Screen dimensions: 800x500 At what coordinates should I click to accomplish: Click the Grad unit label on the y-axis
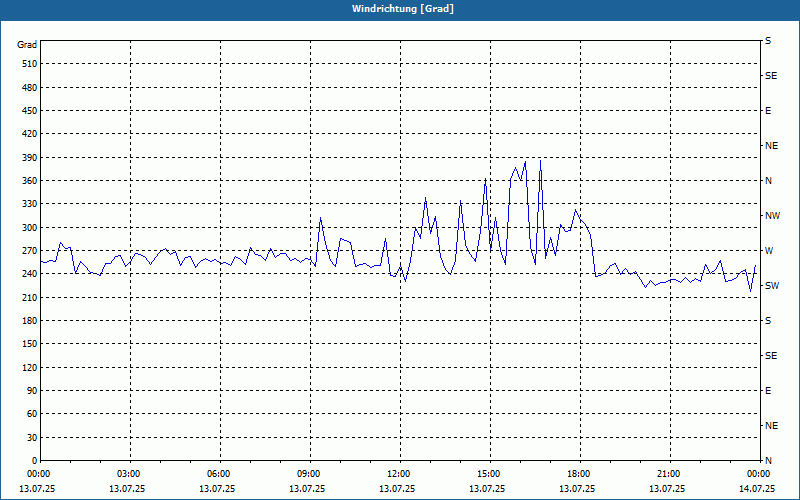(x=27, y=45)
